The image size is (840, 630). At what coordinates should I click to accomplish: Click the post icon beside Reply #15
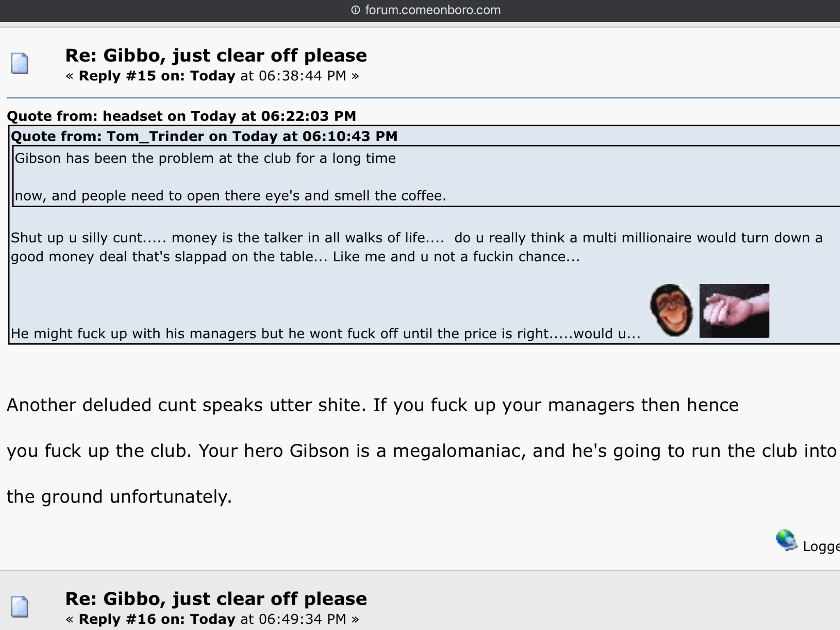tap(20, 64)
